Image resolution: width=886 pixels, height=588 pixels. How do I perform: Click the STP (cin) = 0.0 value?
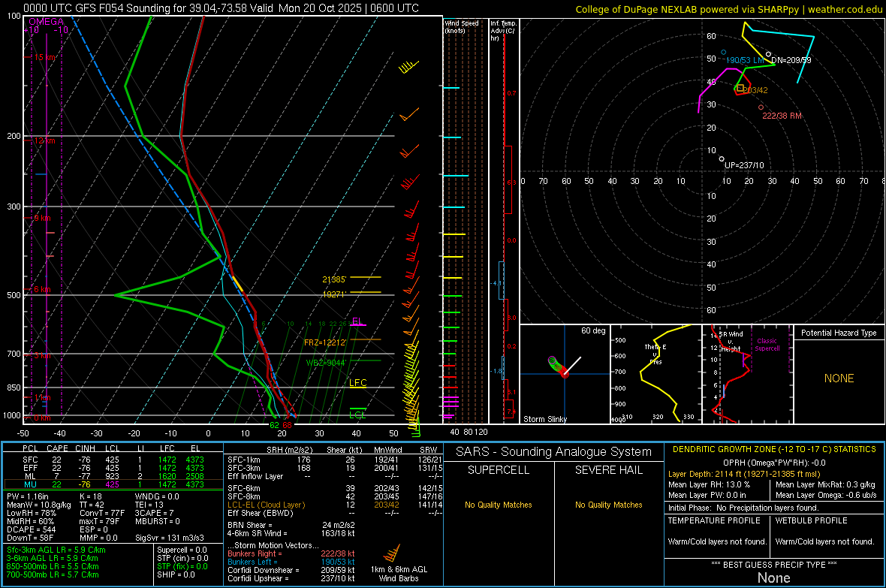pyautogui.click(x=182, y=558)
